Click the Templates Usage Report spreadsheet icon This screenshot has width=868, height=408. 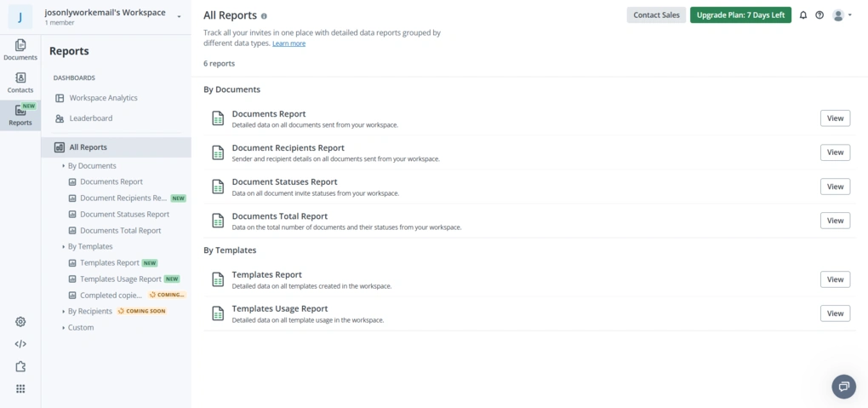(x=218, y=313)
